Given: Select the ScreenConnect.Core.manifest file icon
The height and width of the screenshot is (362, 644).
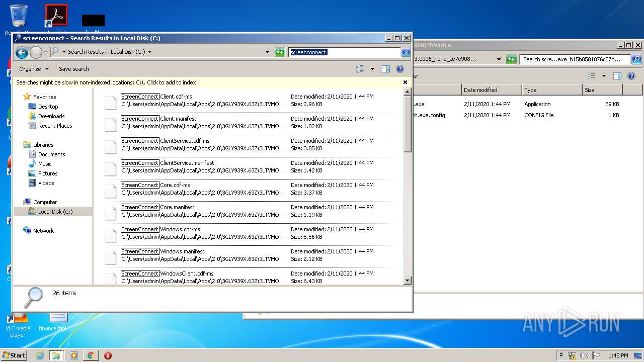Looking at the screenshot, I should pos(111,213).
